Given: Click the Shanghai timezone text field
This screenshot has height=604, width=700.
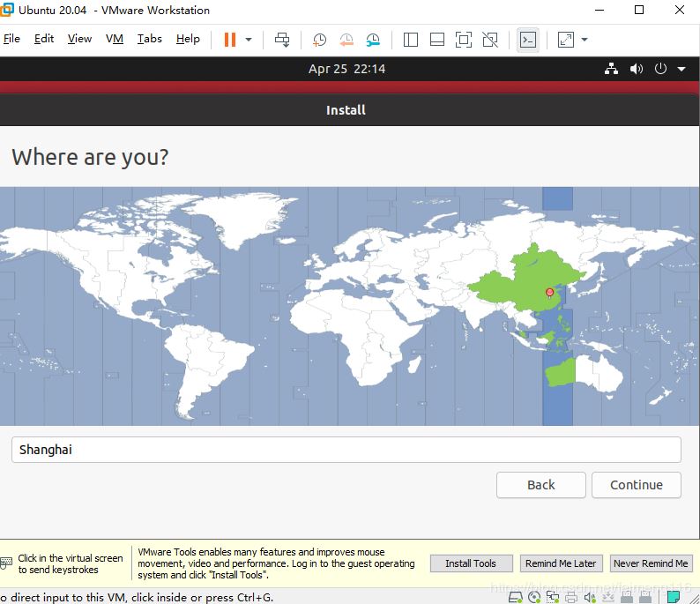Looking at the screenshot, I should pos(346,450).
